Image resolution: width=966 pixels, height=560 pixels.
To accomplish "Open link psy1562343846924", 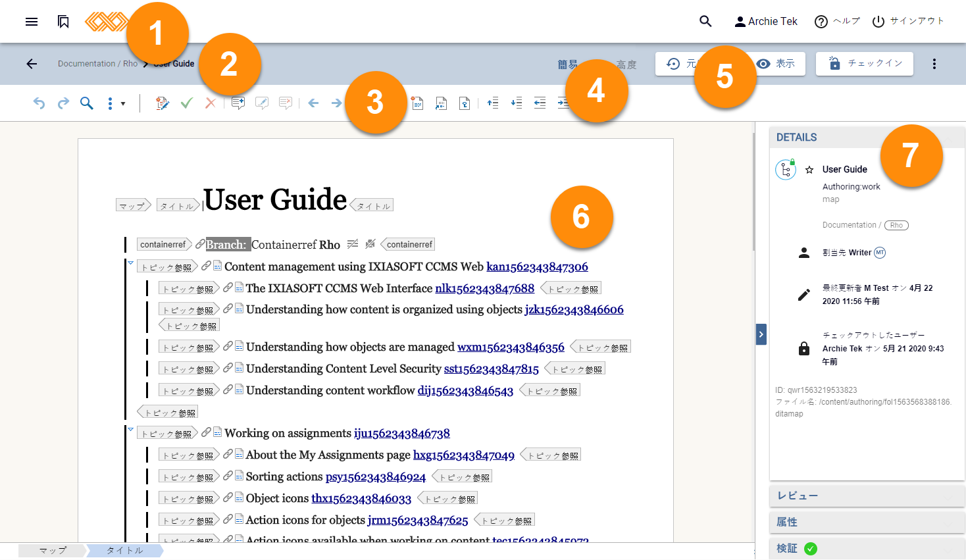I will pos(376,476).
